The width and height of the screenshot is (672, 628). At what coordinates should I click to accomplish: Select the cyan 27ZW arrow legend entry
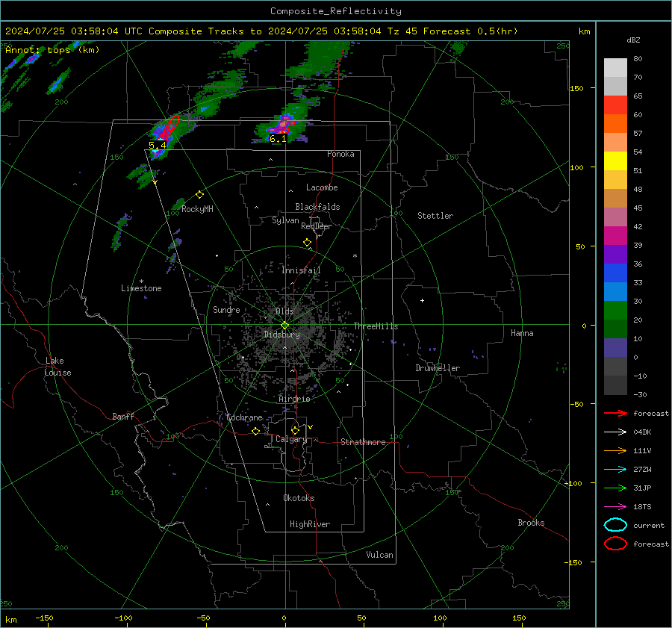coord(615,470)
